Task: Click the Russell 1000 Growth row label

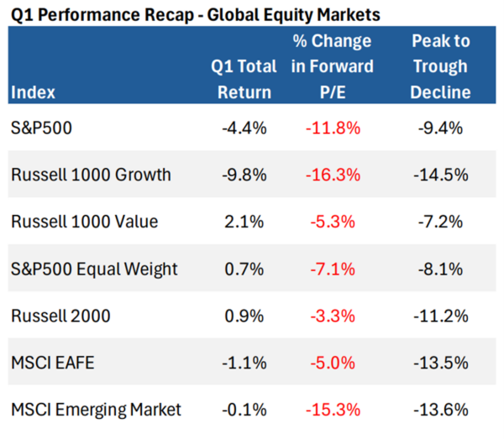Action: pyautogui.click(x=91, y=175)
